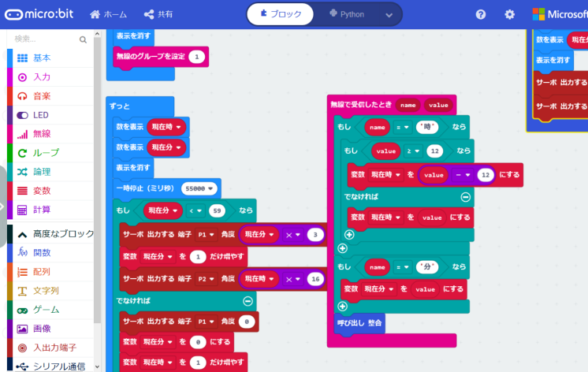This screenshot has width=588, height=372.
Task: Click the search magnifier icon in toolbox
Action: (x=83, y=39)
